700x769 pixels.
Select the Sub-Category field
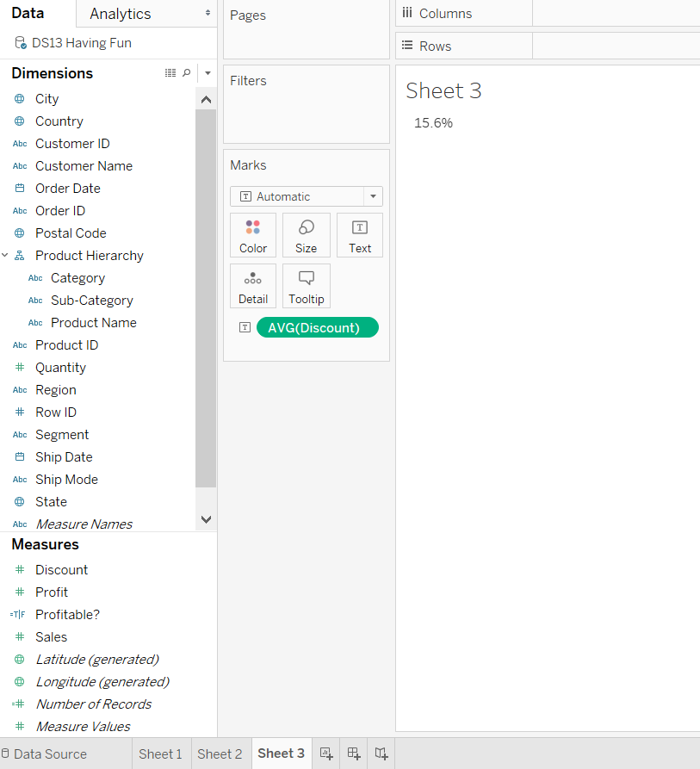click(92, 301)
